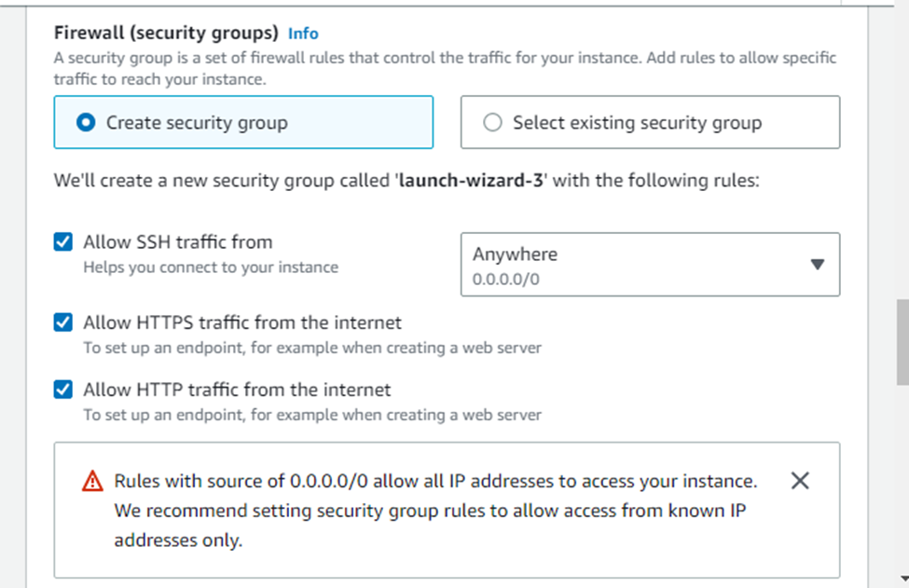Viewport: 909px width, 588px height.
Task: Click the scrollbar track above the thumb
Action: point(902,140)
